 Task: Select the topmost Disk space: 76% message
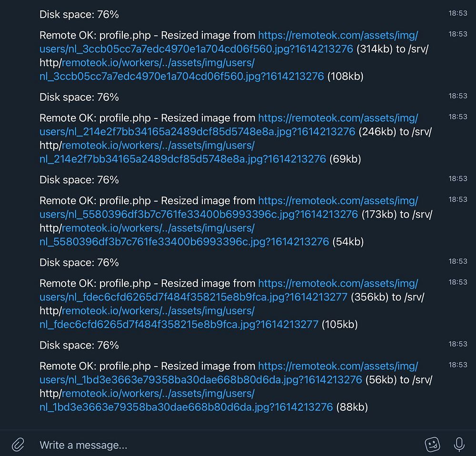coord(79,15)
